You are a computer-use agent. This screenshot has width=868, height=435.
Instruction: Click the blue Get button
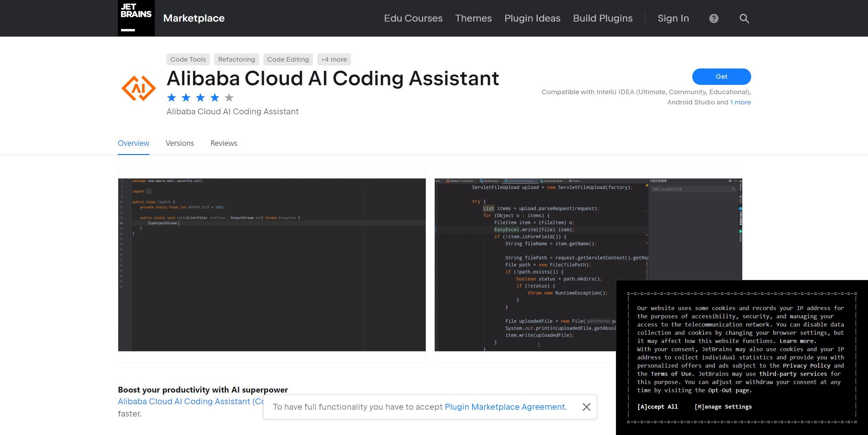(721, 77)
